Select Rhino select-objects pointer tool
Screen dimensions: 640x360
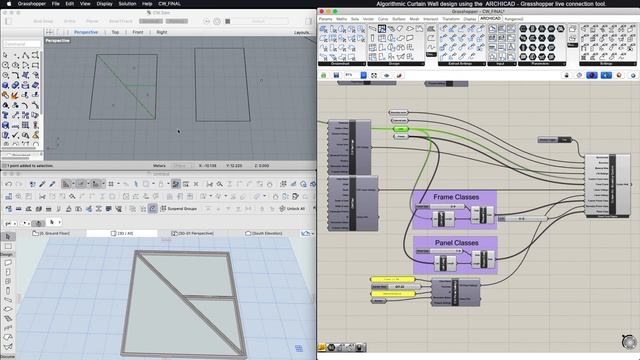coord(5,55)
